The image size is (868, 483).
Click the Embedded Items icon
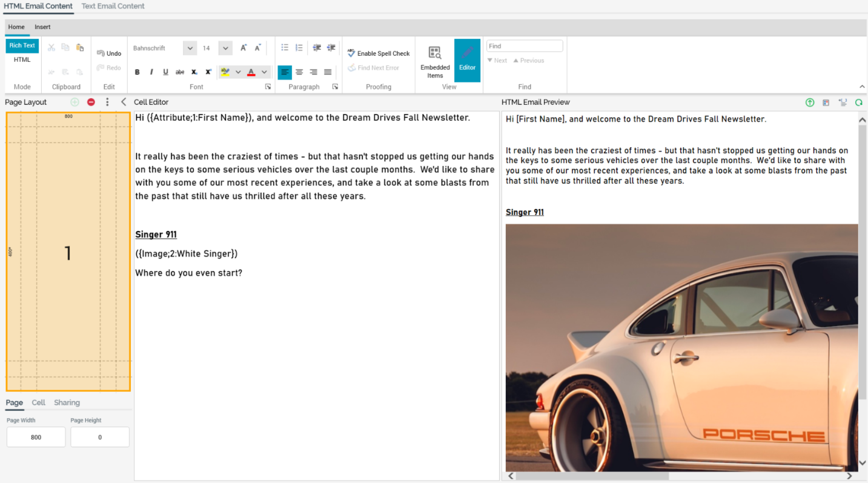pyautogui.click(x=435, y=61)
